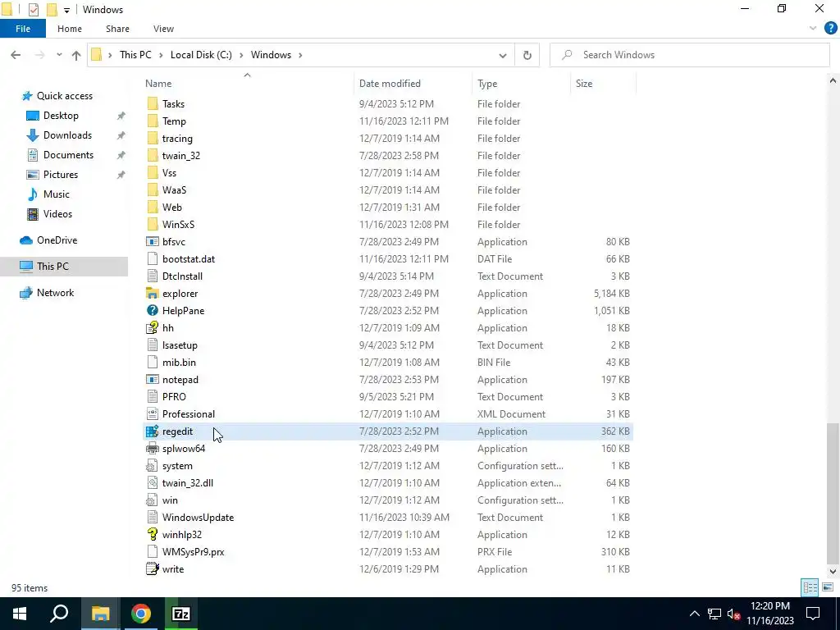Select the notepad application icon
Viewport: 840px width, 630px height.
152,380
